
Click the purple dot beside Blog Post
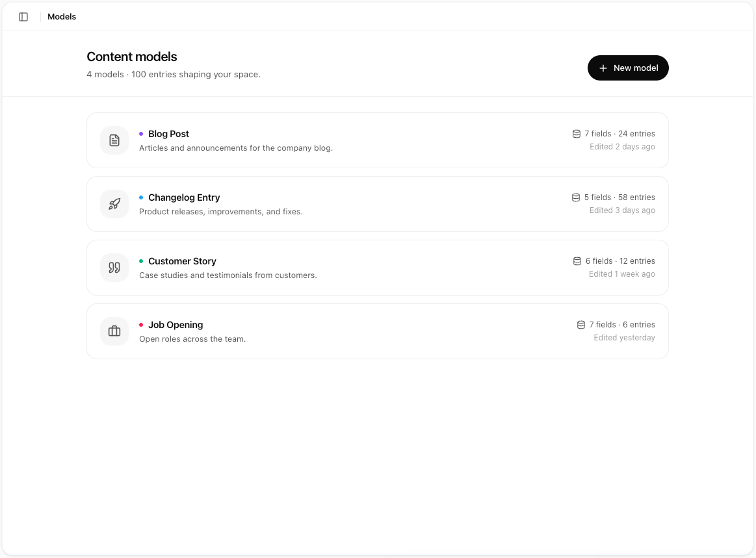141,134
